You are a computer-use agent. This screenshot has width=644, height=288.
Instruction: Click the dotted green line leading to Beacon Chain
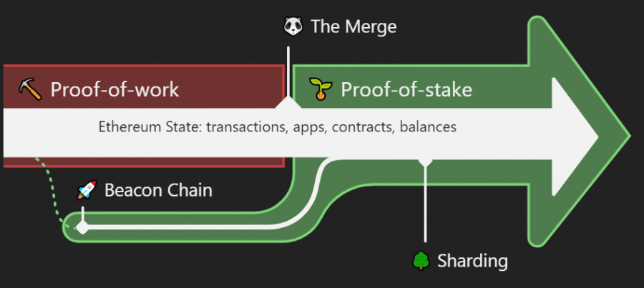click(52, 193)
